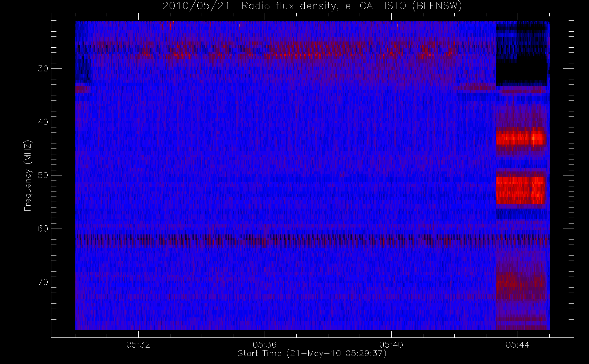Click the 60 frequency tick label
Image resolution: width=589 pixels, height=364 pixels.
(43, 229)
